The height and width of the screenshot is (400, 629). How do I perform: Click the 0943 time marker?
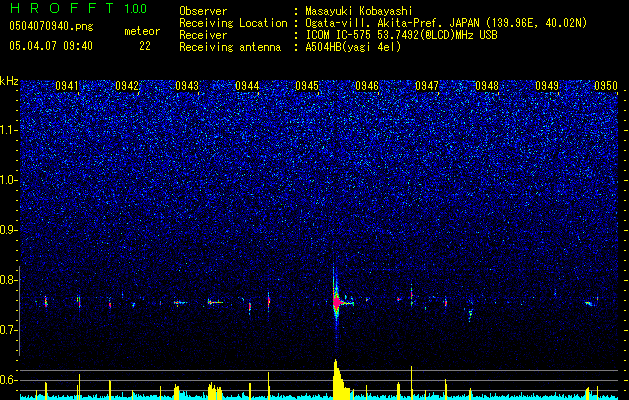[187, 86]
